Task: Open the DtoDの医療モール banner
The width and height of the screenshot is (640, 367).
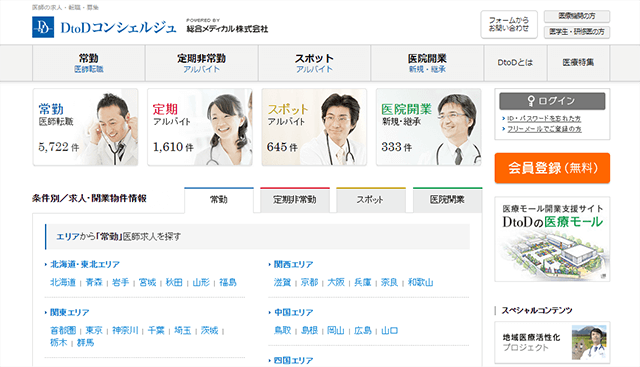Action: (x=552, y=239)
